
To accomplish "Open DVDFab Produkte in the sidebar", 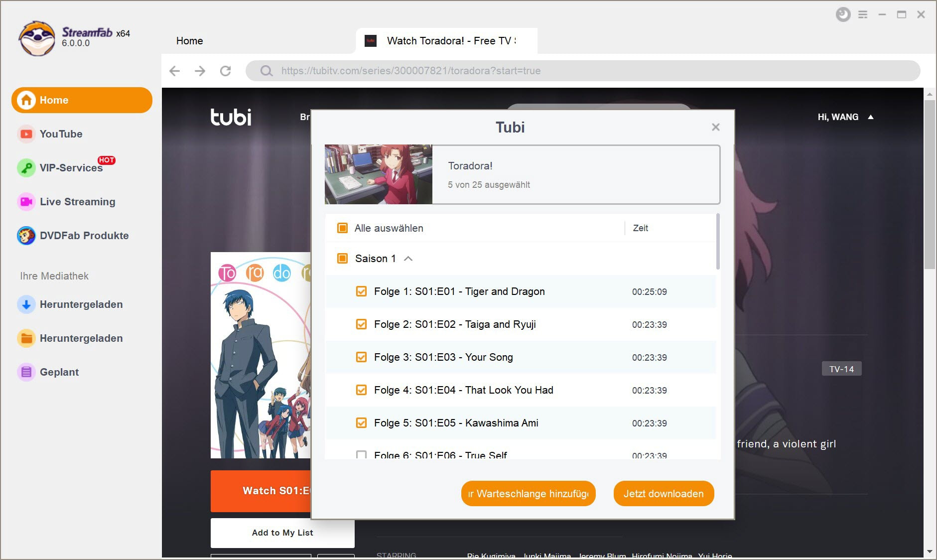I will click(x=84, y=236).
